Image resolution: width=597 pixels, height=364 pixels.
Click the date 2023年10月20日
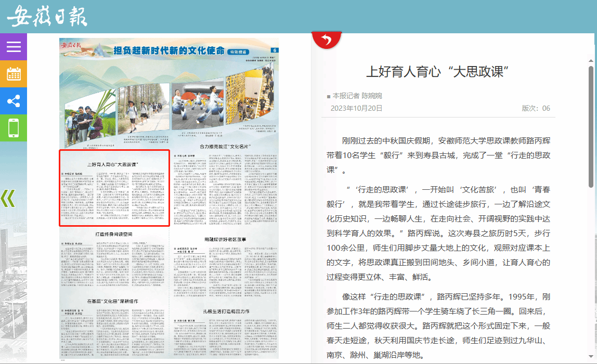(356, 108)
